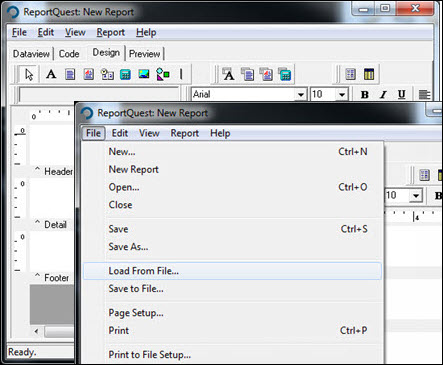The width and height of the screenshot is (443, 365).
Task: Toggle Italic formatting in back window
Action: (383, 95)
